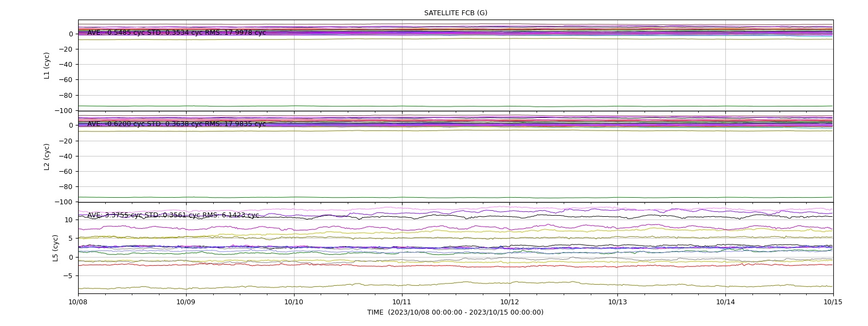Click the L5 panel AVE 3.3755 statistics text

pos(174,215)
